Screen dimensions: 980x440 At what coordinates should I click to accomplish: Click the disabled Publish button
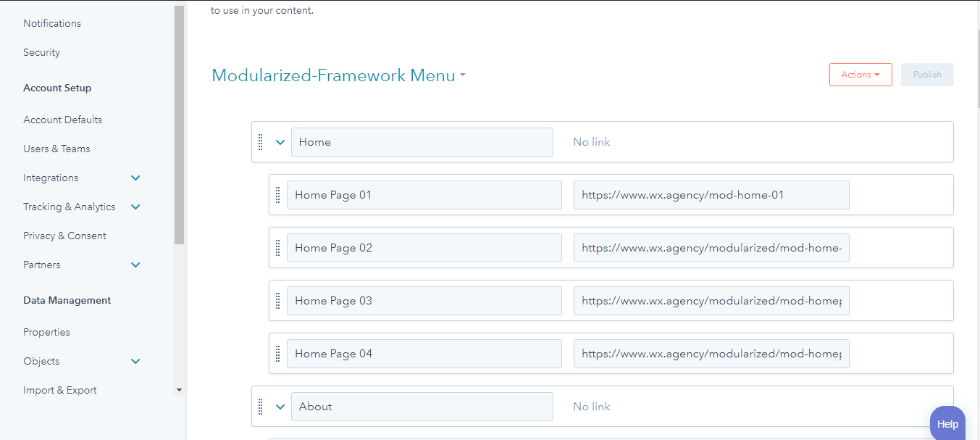927,75
